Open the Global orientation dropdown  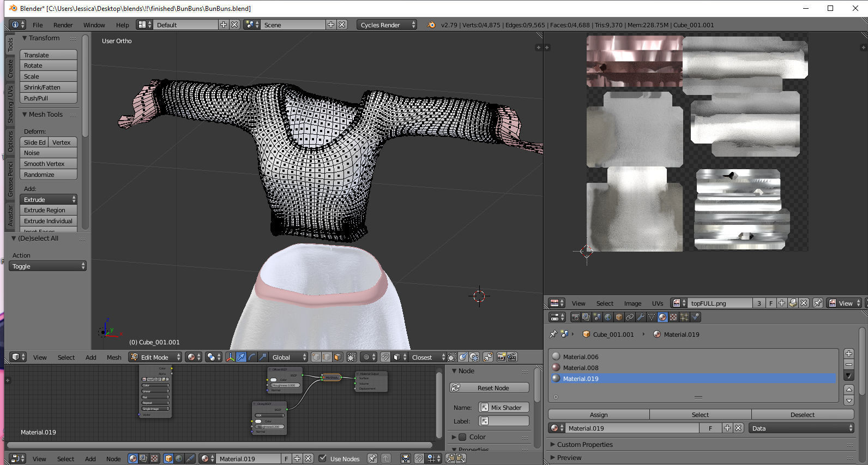point(288,357)
